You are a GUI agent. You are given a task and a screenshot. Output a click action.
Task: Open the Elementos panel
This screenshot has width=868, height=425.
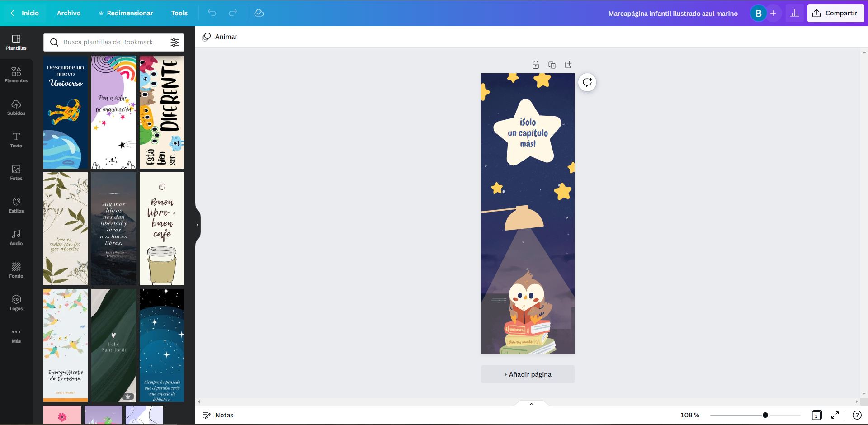(16, 75)
